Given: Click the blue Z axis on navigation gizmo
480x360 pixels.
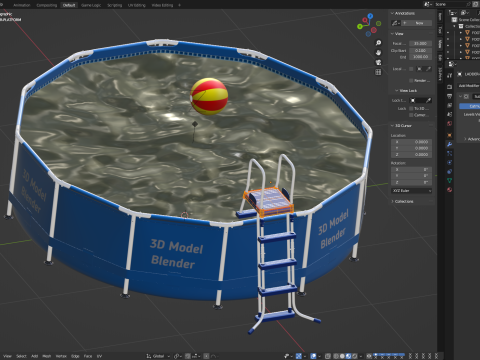Looking at the screenshot, I should (370, 16).
